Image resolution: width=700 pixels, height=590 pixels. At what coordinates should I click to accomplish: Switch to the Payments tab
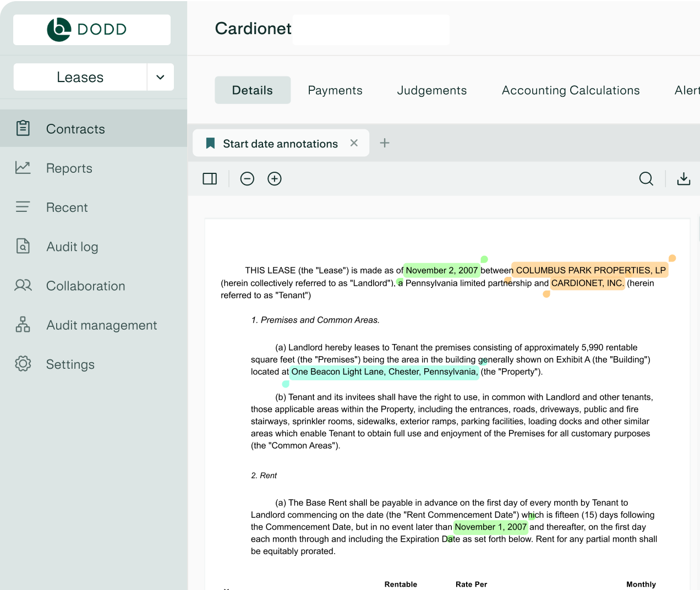click(x=335, y=90)
